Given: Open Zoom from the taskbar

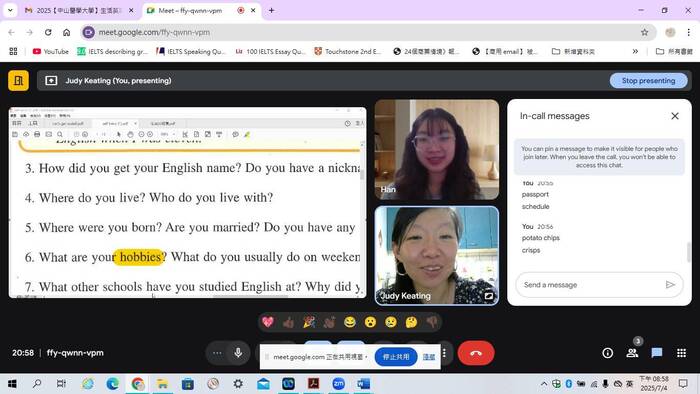Looking at the screenshot, I should click(x=338, y=384).
